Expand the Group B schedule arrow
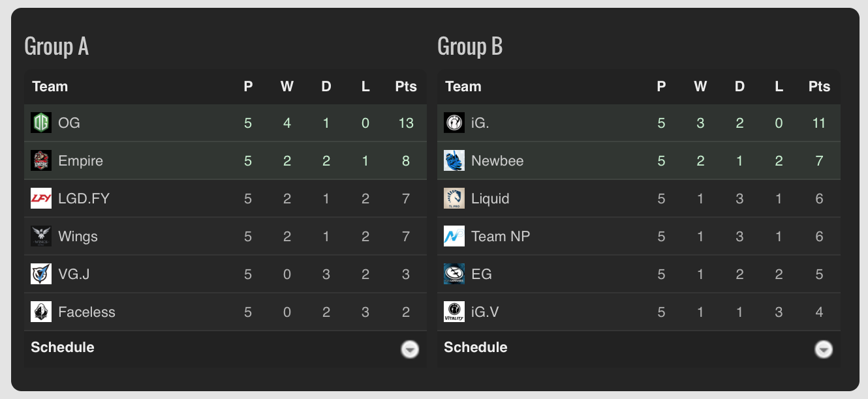This screenshot has width=868, height=399. (x=824, y=349)
